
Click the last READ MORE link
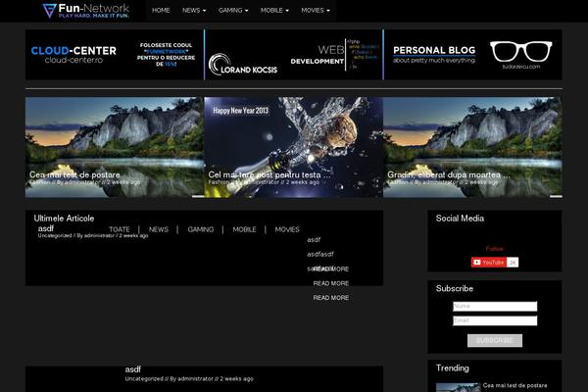[x=331, y=298]
